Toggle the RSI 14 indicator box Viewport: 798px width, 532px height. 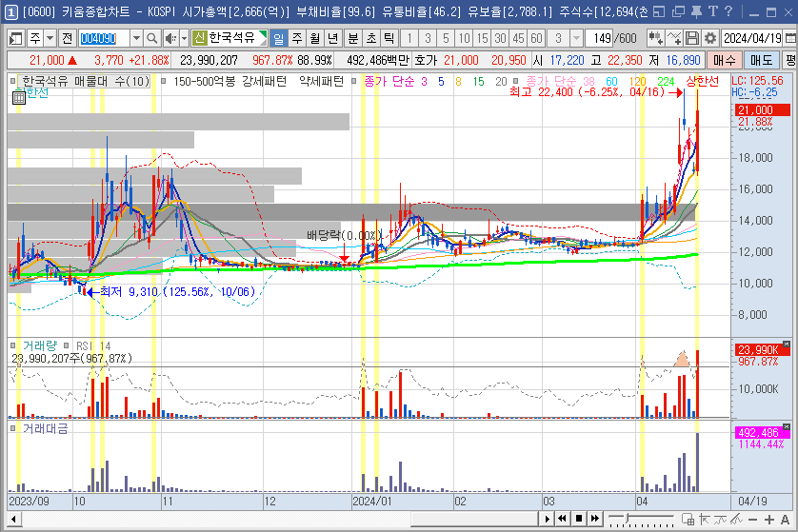[66, 345]
